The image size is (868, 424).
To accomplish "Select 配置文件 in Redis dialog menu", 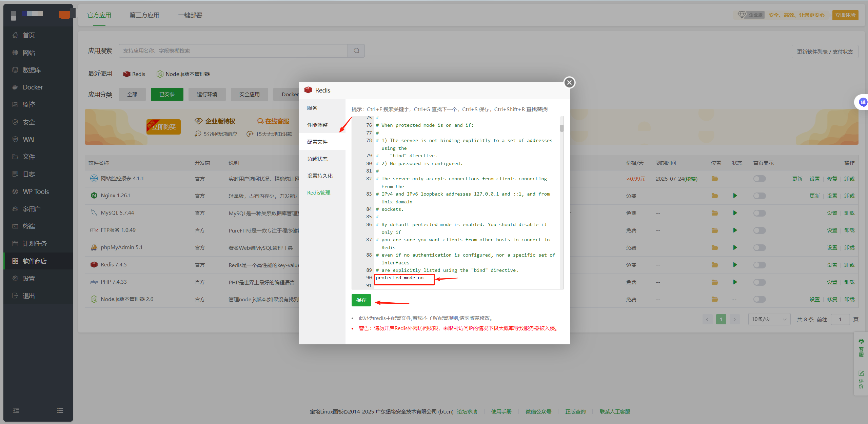I will pos(322,142).
